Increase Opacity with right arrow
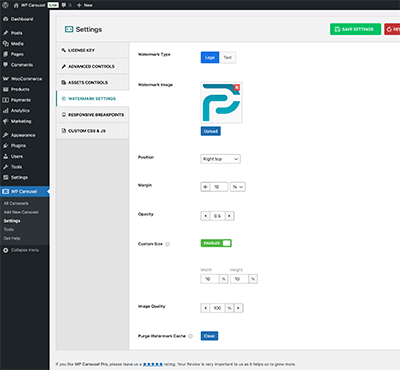Screen dimensions: 400x370 point(229,216)
